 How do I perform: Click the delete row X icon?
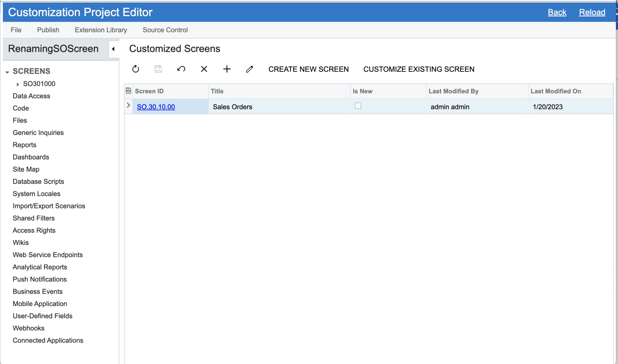click(204, 69)
